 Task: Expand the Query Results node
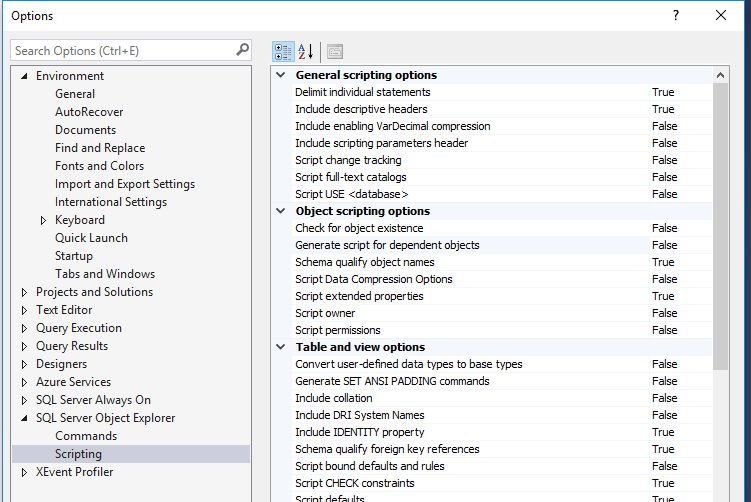(x=24, y=346)
